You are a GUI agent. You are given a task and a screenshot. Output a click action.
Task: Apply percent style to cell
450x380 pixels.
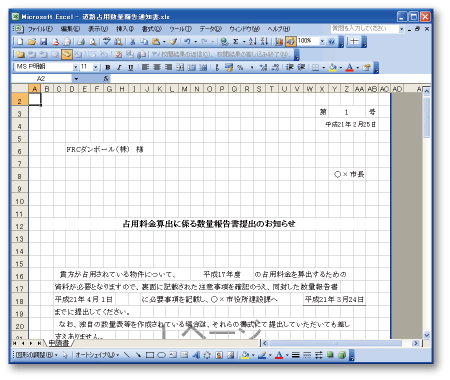[x=240, y=68]
